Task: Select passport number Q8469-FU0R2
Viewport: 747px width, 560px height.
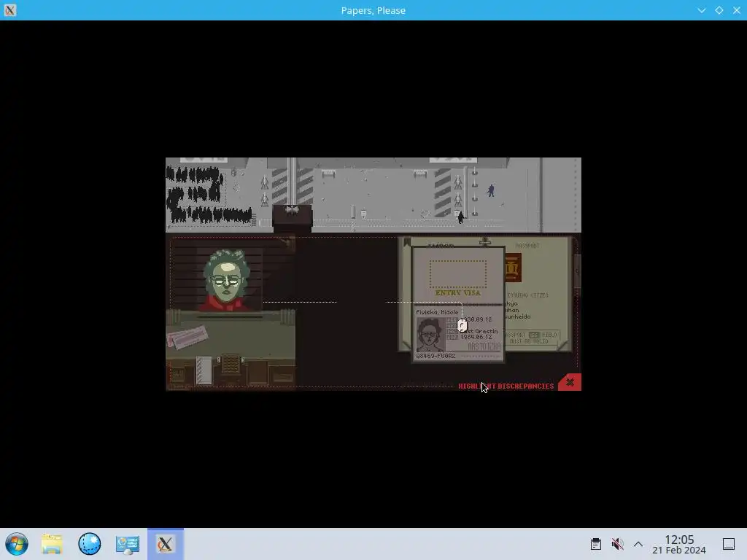Action: pos(436,356)
